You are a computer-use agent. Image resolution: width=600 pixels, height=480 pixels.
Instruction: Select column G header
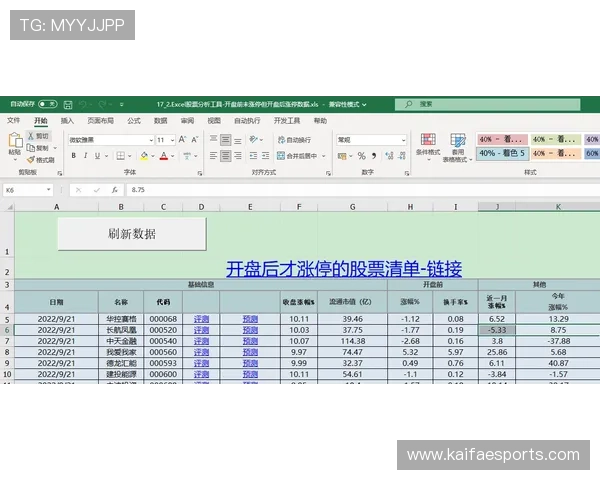(x=352, y=207)
